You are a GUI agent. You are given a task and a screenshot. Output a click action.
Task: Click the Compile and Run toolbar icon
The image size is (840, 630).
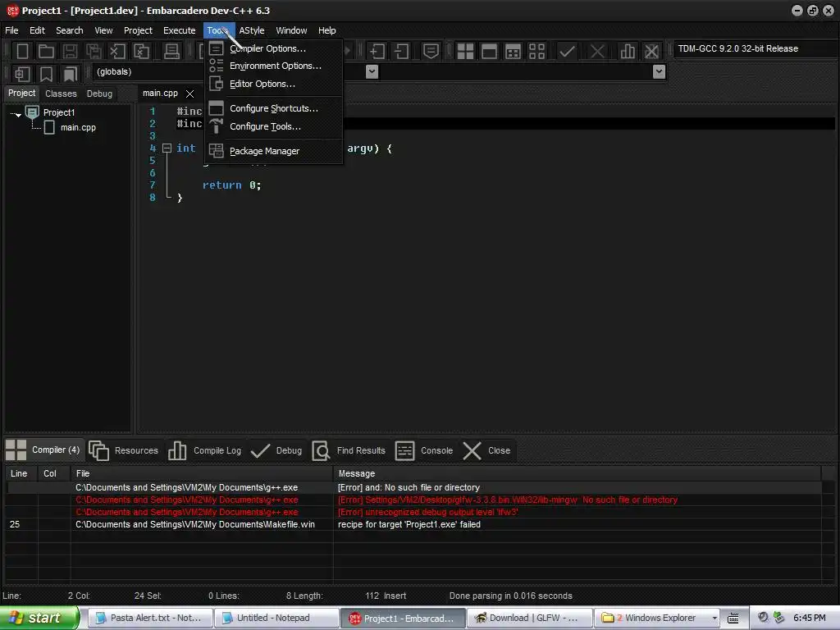pyautogui.click(x=513, y=52)
